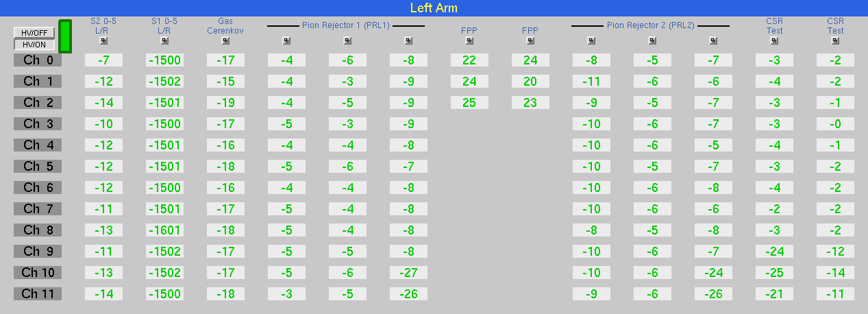The width and height of the screenshot is (868, 314).
Task: Open icon above PRL2 column with Ch 10 value -24
Action: [x=713, y=40]
